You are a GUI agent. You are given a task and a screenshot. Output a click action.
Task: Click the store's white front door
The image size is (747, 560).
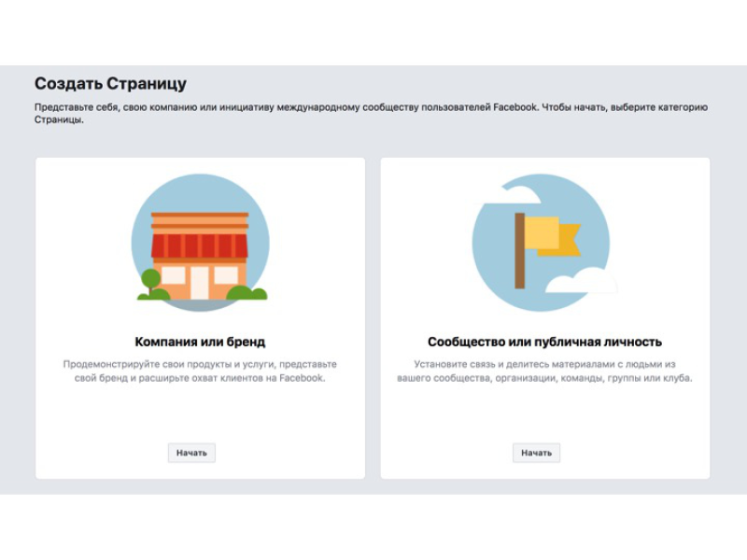point(200,283)
